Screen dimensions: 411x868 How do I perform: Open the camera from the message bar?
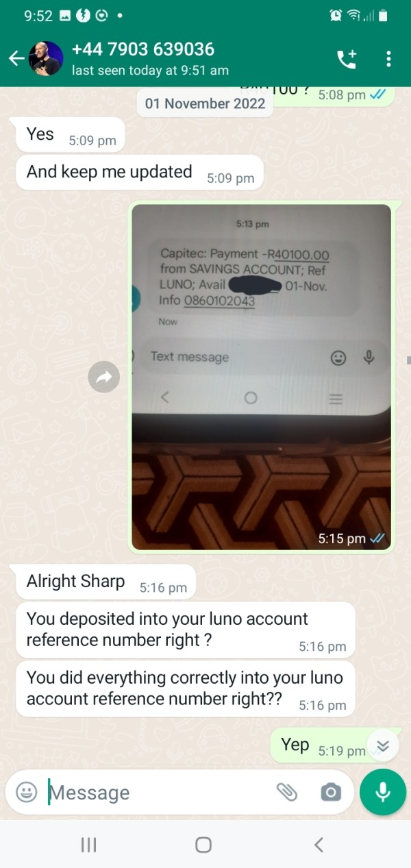tap(330, 793)
